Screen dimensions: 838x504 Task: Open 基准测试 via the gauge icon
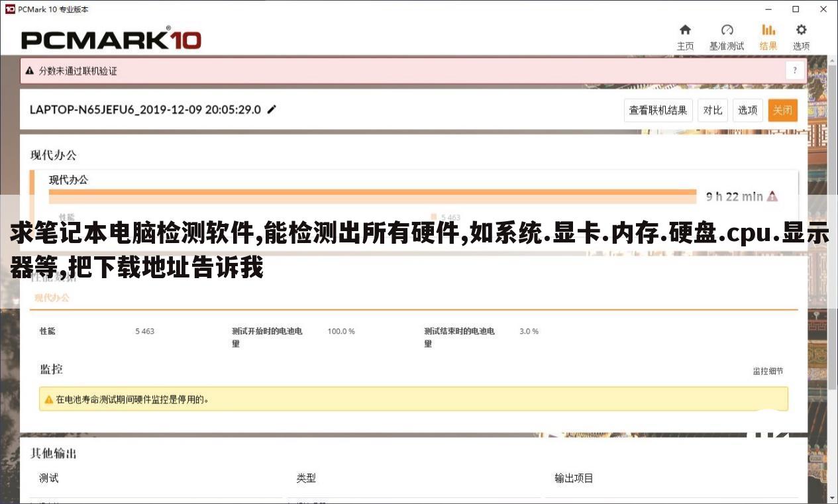727,30
